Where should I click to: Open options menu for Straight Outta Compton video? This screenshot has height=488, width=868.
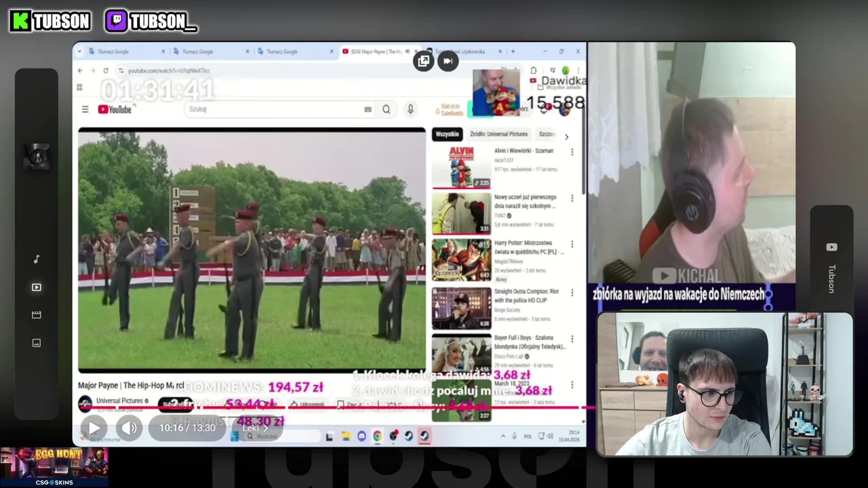[x=572, y=293]
